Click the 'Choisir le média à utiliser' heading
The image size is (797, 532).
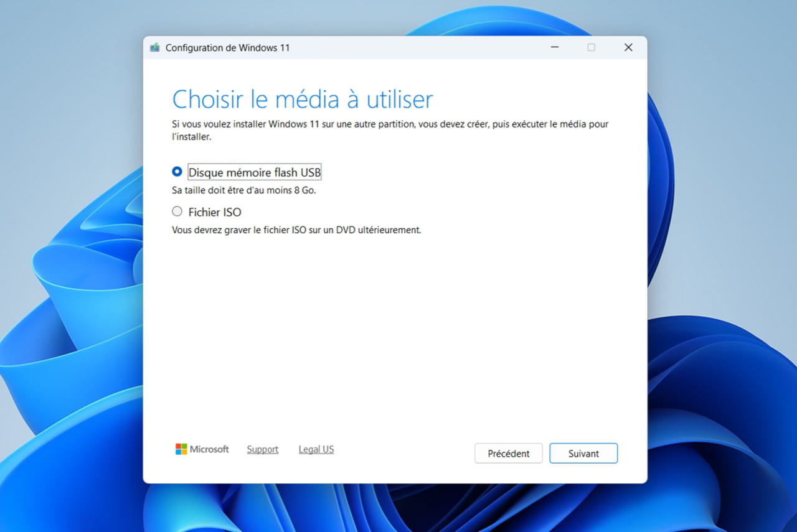[x=302, y=100]
